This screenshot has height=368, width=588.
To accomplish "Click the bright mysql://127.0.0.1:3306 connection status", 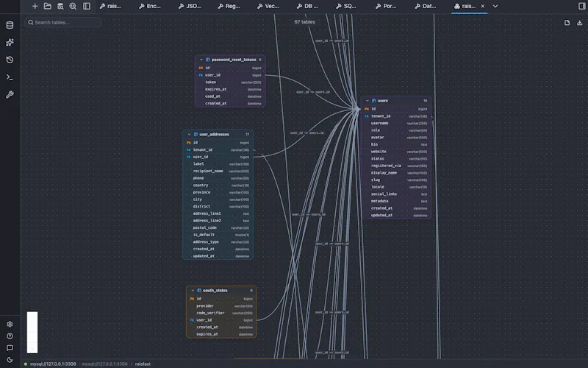I will (53, 364).
